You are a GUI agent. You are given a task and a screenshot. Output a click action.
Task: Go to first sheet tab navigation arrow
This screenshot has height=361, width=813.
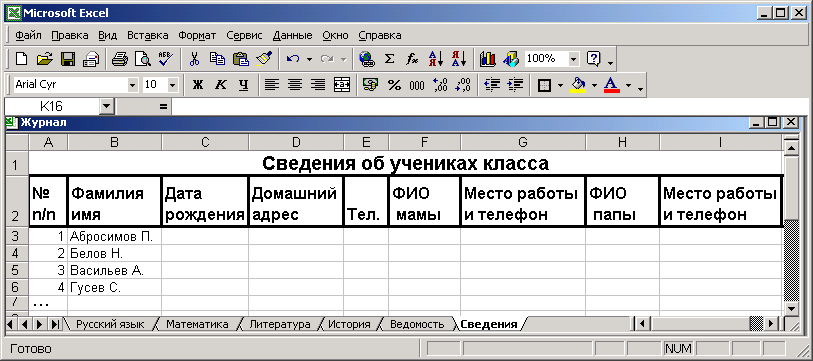click(x=11, y=324)
